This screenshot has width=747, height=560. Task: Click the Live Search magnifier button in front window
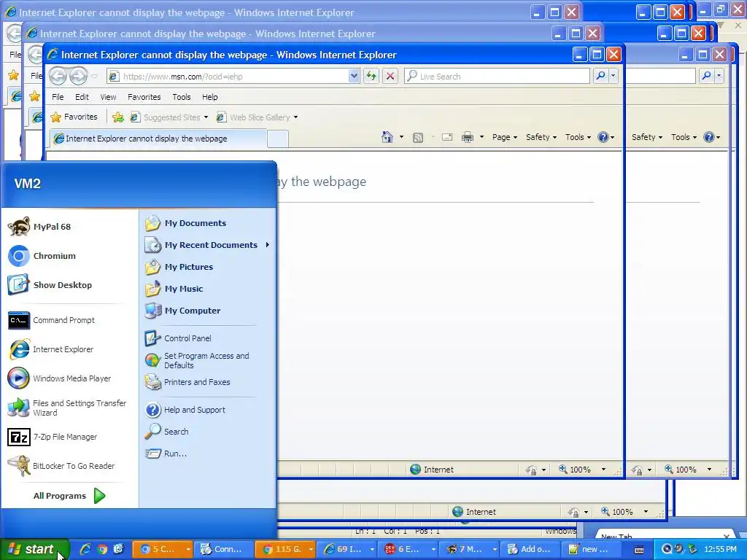click(x=601, y=75)
